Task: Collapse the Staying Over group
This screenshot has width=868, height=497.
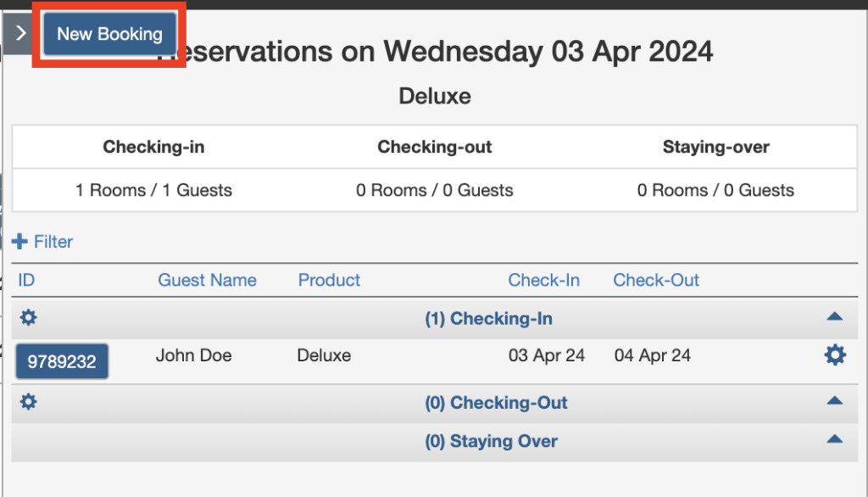Action: point(834,438)
